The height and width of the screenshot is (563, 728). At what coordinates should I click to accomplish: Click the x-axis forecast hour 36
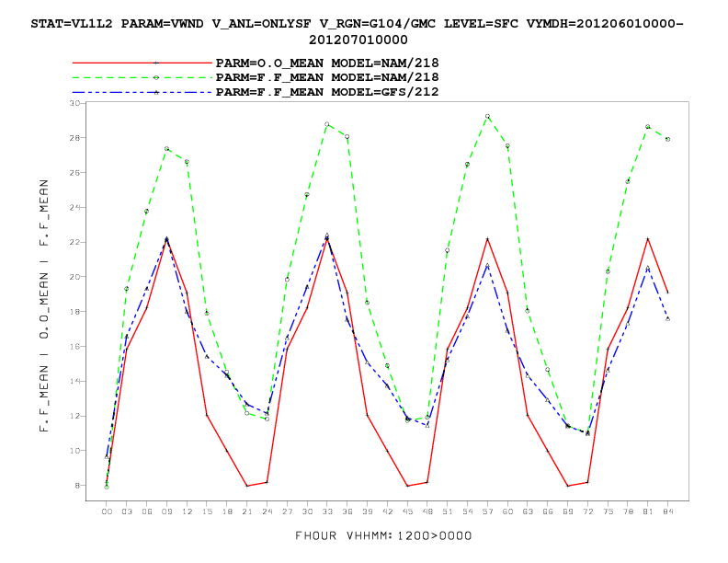click(x=347, y=511)
